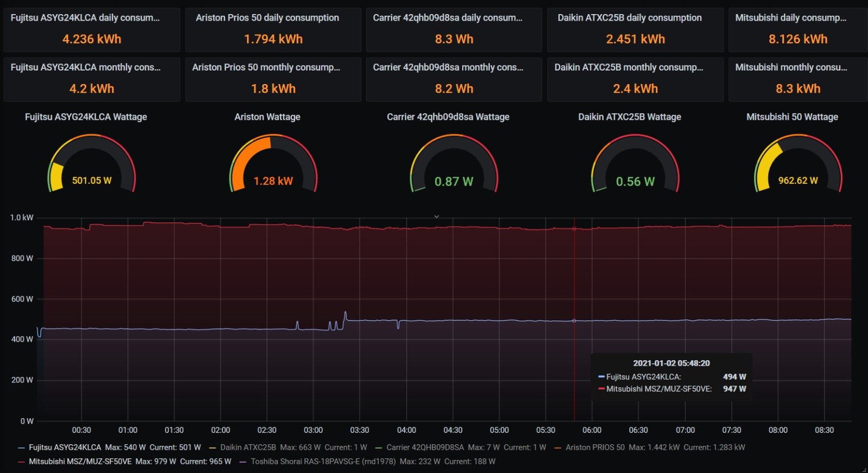The height and width of the screenshot is (473, 868).
Task: Click the 494 W Fujitsu value in the tooltip
Action: point(735,376)
